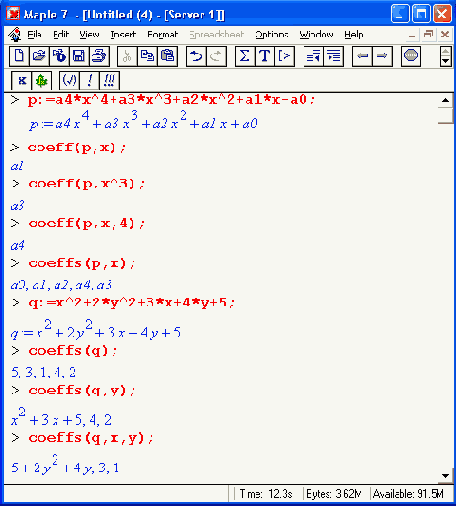Undo the last action with the undo arrow
Screen dimensions: 456x506
(196, 56)
